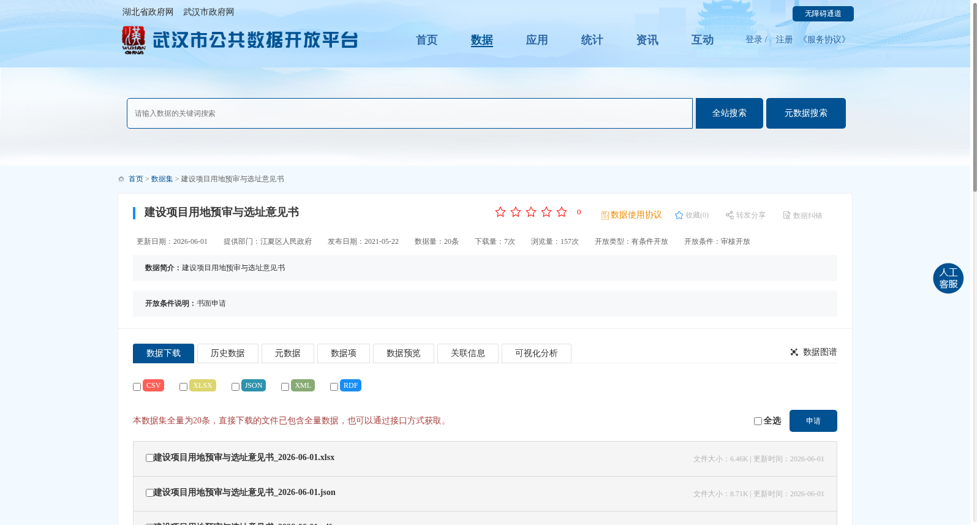
Task: Open 应用 in the main navigation
Action: pos(537,40)
